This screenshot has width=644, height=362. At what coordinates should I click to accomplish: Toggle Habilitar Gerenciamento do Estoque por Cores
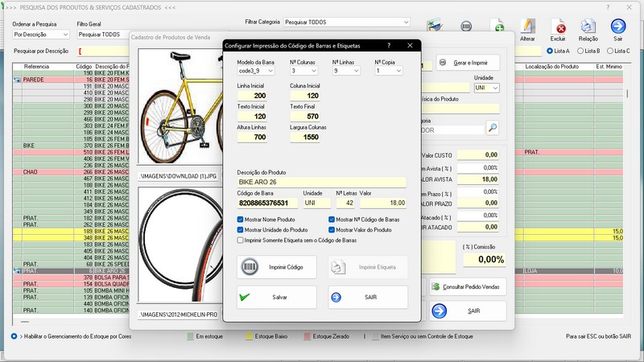click(x=14, y=336)
